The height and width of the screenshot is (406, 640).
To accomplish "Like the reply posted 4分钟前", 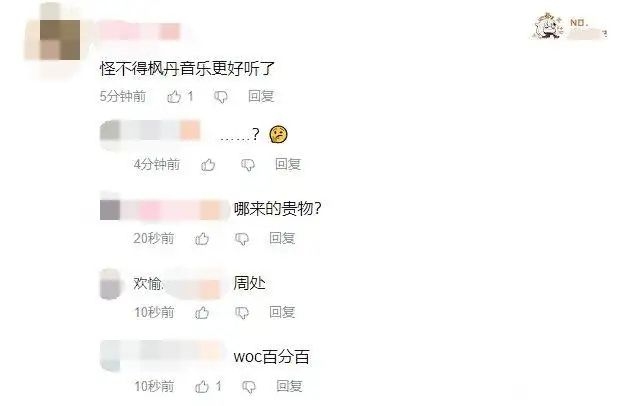I will click(x=208, y=165).
